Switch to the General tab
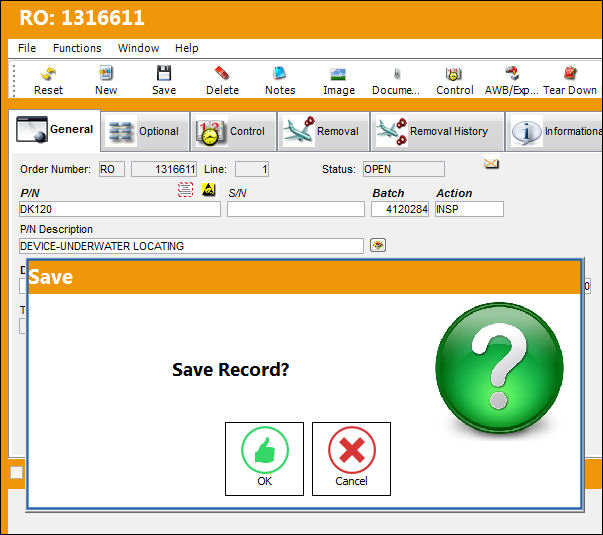Viewport: 603px width, 535px height. coord(55,130)
